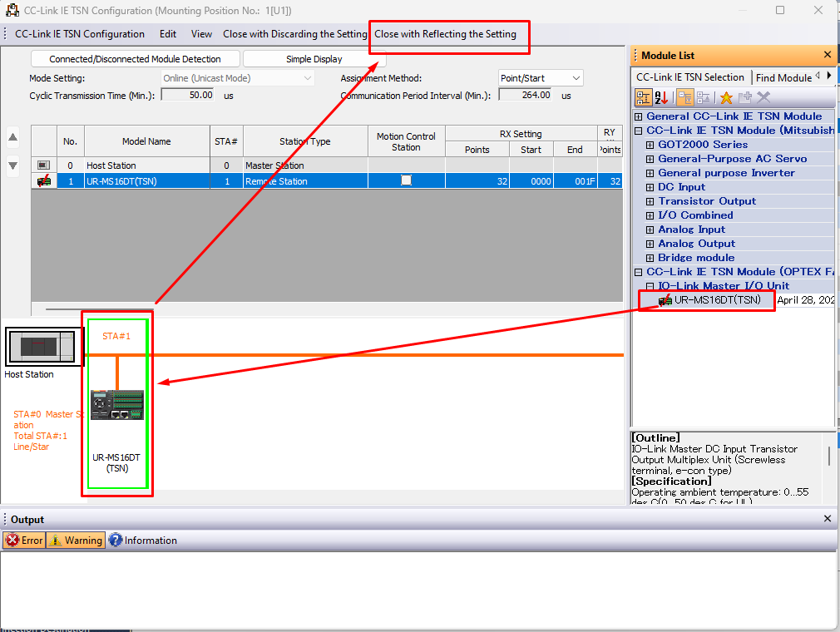Toggle the Error filter in Output panel
The image size is (840, 632).
point(24,541)
